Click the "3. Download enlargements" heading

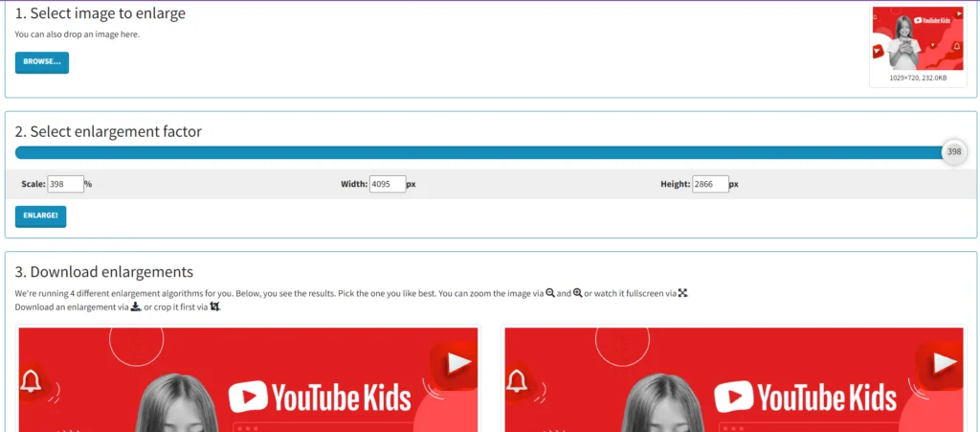point(103,272)
